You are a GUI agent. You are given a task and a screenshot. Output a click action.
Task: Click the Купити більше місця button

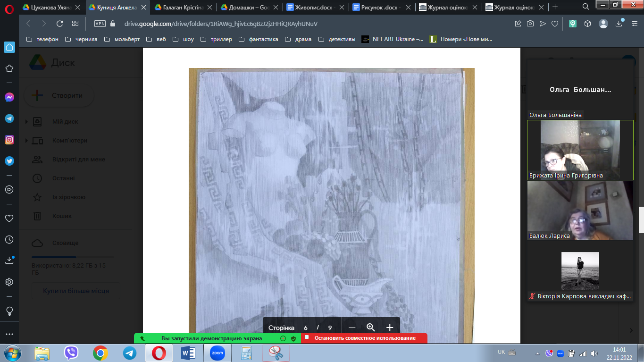[76, 291]
